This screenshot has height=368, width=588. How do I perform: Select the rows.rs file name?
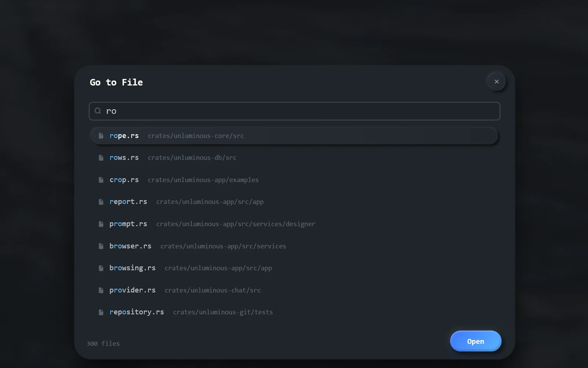[124, 158]
